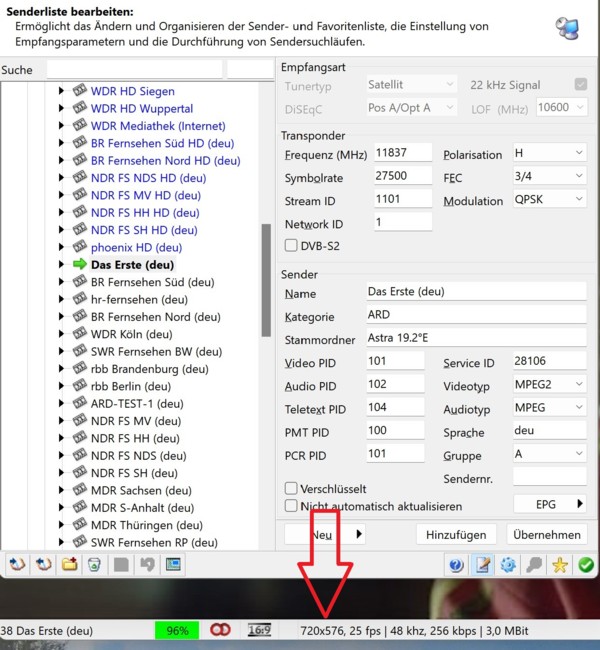Click the grey save icon in toolbar

coord(121,565)
